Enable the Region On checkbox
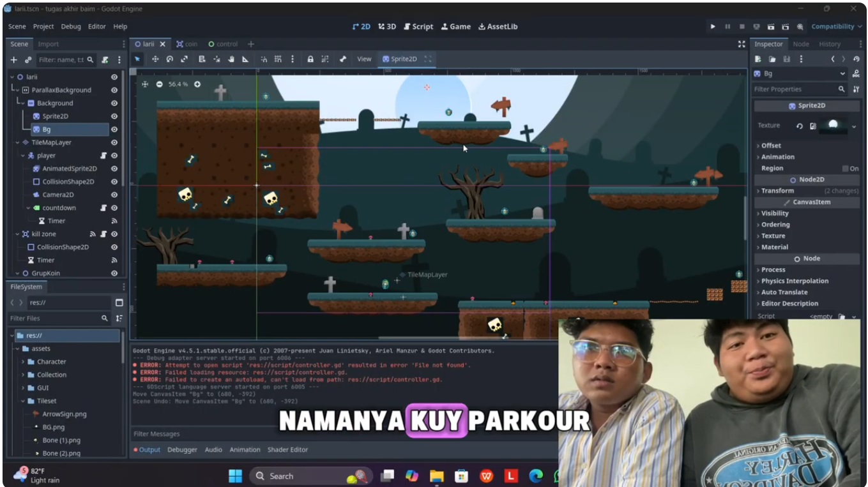 (845, 169)
